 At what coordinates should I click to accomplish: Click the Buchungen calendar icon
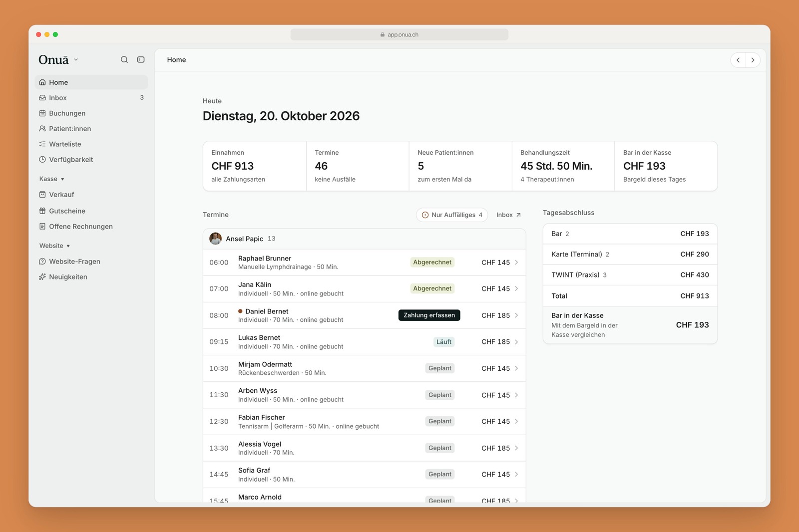tap(42, 113)
